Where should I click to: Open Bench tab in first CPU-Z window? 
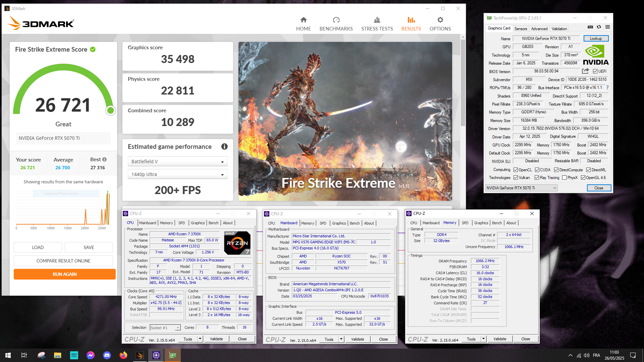[x=213, y=223]
